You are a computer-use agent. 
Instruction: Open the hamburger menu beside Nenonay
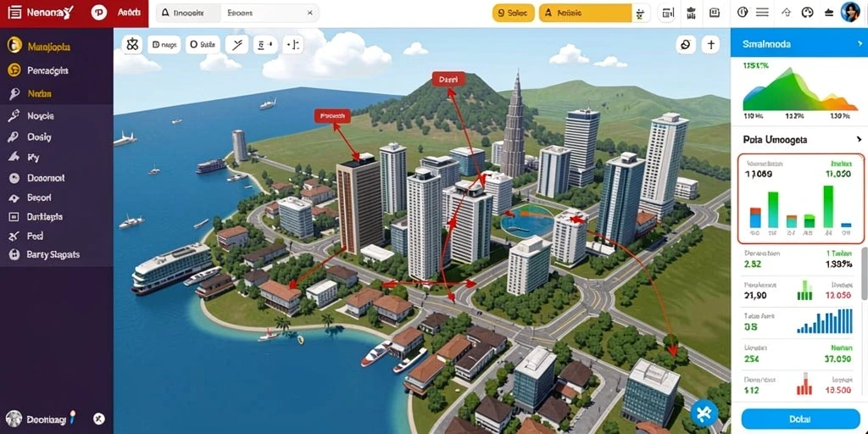[x=14, y=13]
